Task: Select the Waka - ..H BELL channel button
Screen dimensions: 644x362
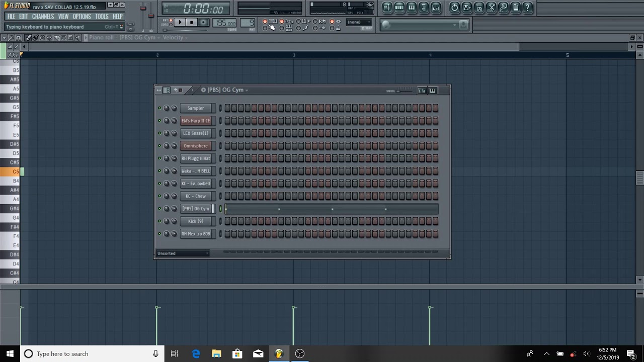Action: pyautogui.click(x=196, y=171)
